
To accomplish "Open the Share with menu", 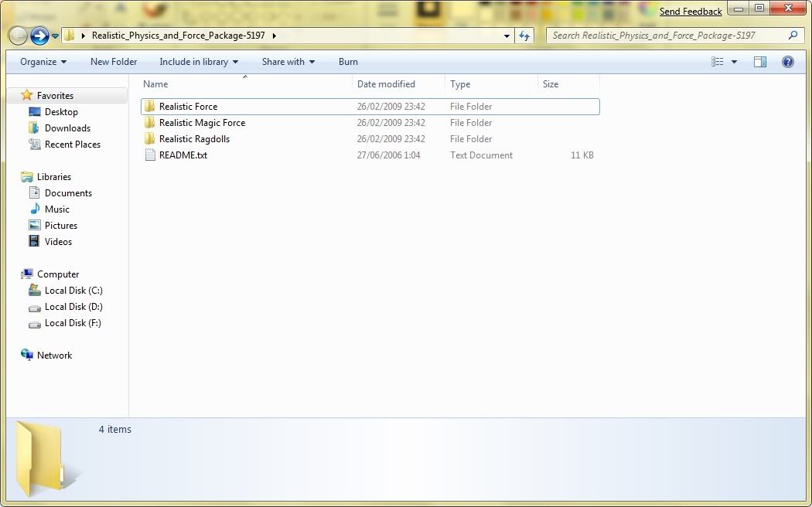I will tap(288, 62).
